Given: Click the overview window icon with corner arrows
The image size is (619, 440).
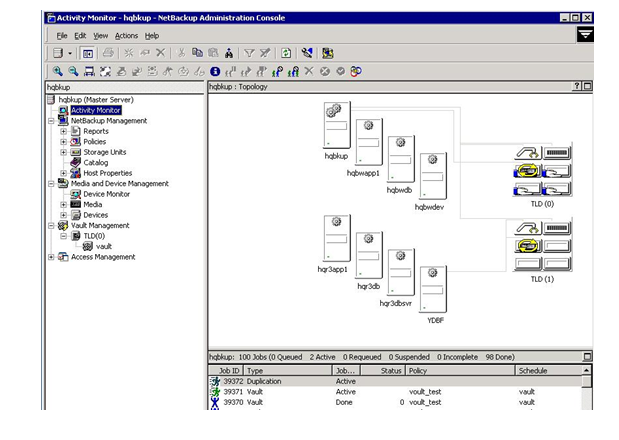Looking at the screenshot, I should click(105, 71).
